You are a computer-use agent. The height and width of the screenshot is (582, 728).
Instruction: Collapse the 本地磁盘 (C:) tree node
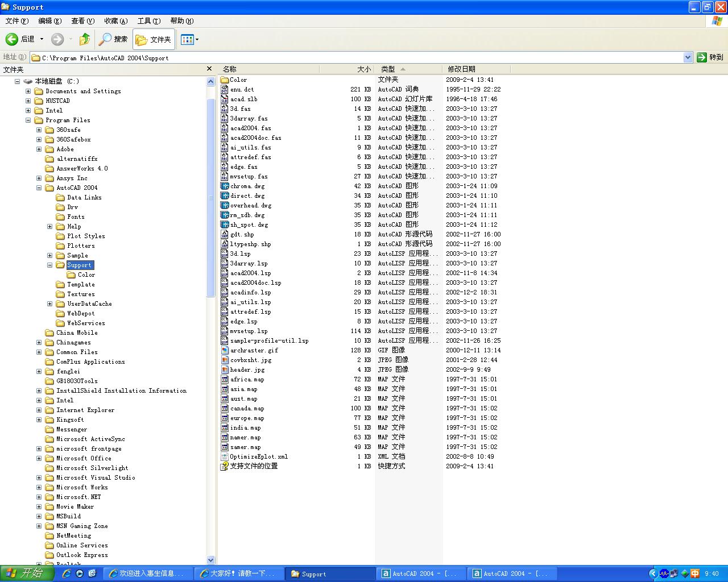(17, 81)
